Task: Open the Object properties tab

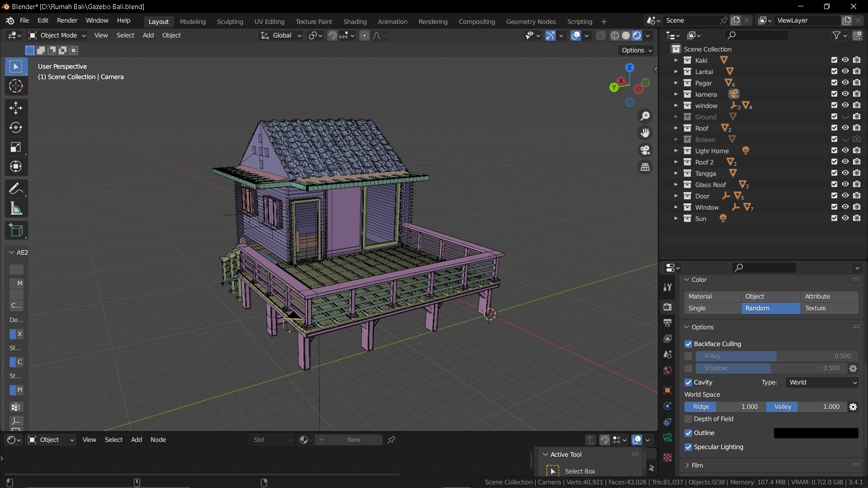Action: 667,390
